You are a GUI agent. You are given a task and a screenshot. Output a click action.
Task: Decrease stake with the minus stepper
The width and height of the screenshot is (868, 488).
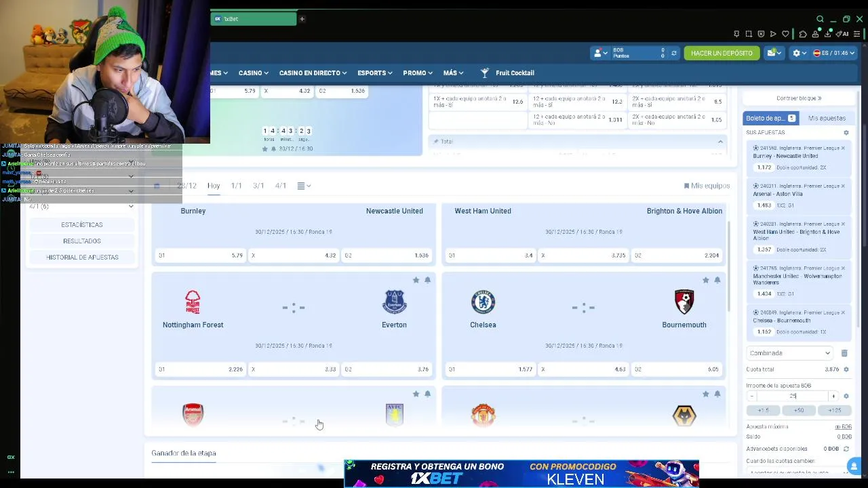point(751,396)
